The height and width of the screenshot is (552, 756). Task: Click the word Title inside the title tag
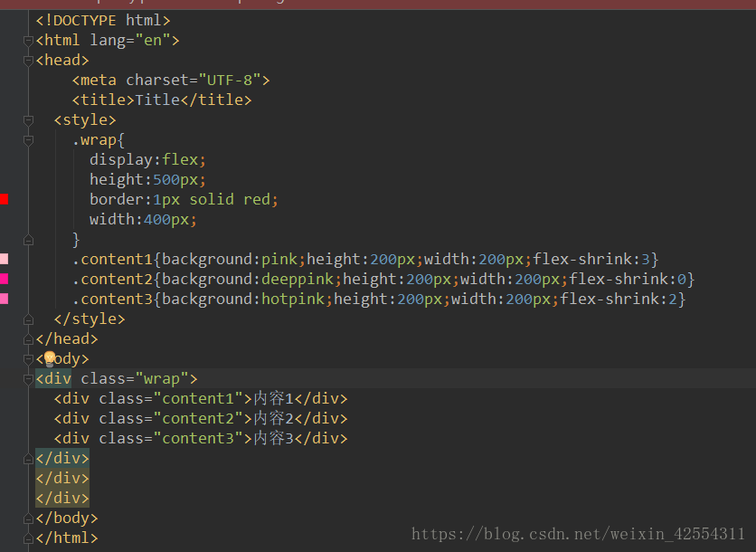[157, 100]
